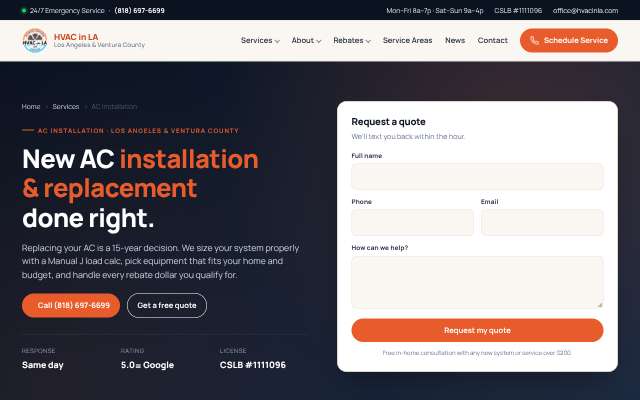640x400 pixels.
Task: Click the AC Installation breadcrumb text
Action: pyautogui.click(x=114, y=107)
